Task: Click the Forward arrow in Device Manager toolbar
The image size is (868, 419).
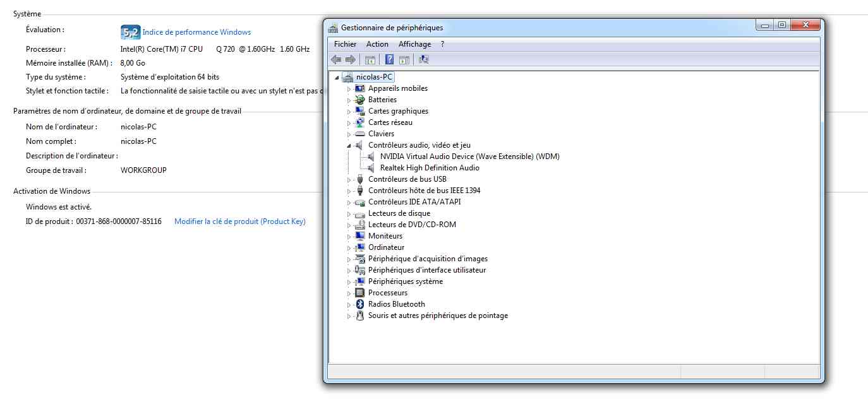Action: (350, 60)
